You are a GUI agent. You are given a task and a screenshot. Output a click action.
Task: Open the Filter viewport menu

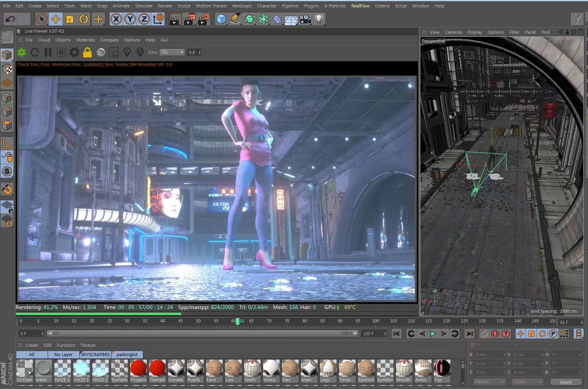[x=514, y=32]
